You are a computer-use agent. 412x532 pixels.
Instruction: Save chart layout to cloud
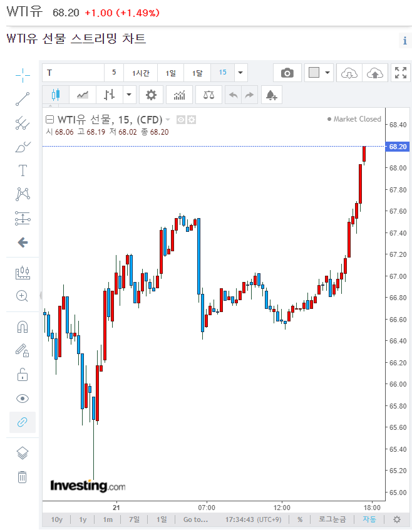[375, 73]
